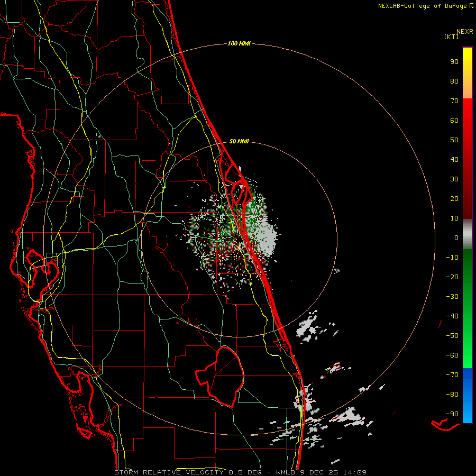This screenshot has height=476, width=476.
Task: Click the -30 value on velocity scale
Action: (x=452, y=297)
